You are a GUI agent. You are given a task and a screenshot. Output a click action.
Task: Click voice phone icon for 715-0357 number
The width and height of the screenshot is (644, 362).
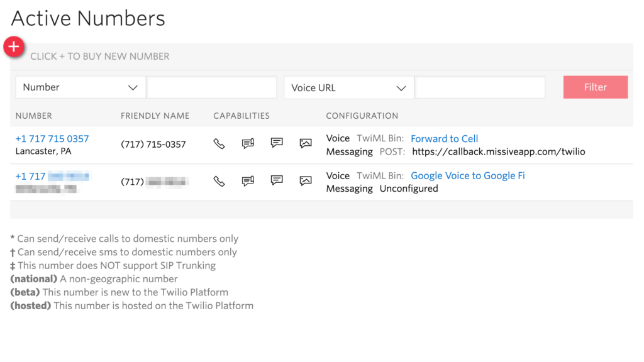click(x=219, y=144)
